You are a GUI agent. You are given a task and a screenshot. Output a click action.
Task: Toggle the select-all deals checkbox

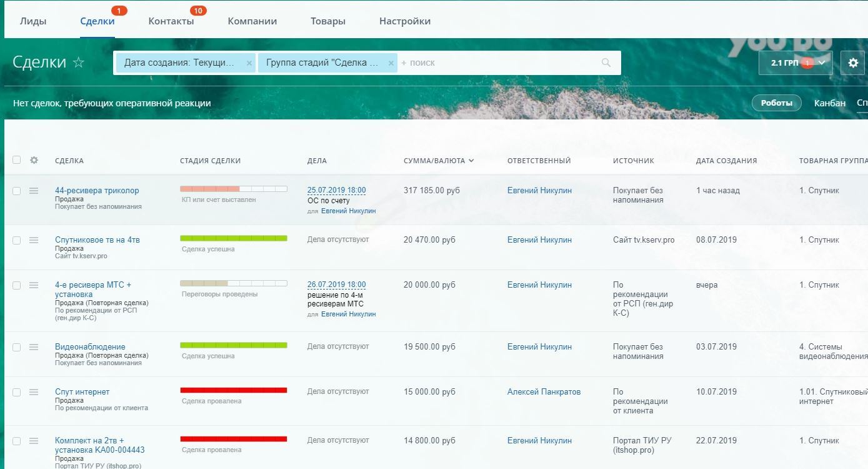tap(16, 160)
